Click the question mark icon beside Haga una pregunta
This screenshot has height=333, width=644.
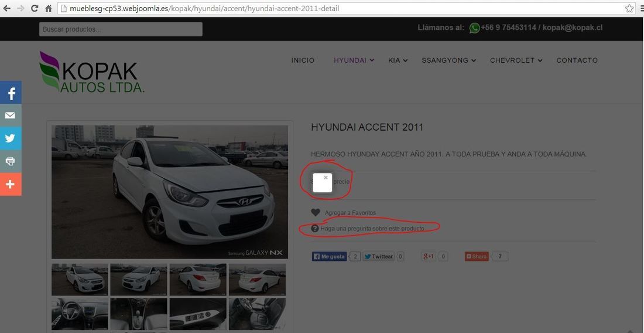click(315, 229)
